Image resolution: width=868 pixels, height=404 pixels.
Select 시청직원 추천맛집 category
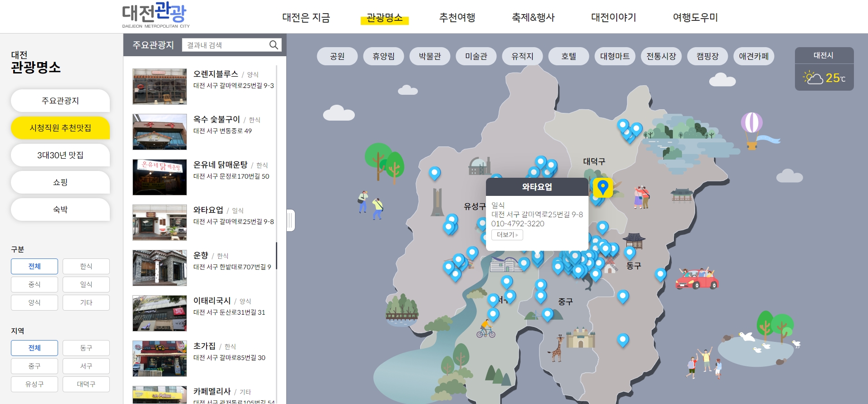pyautogui.click(x=60, y=128)
